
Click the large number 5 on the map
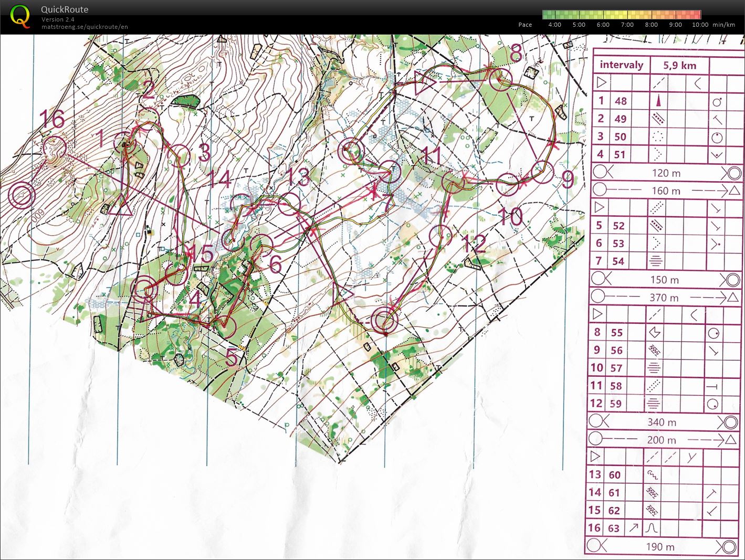[x=233, y=358]
